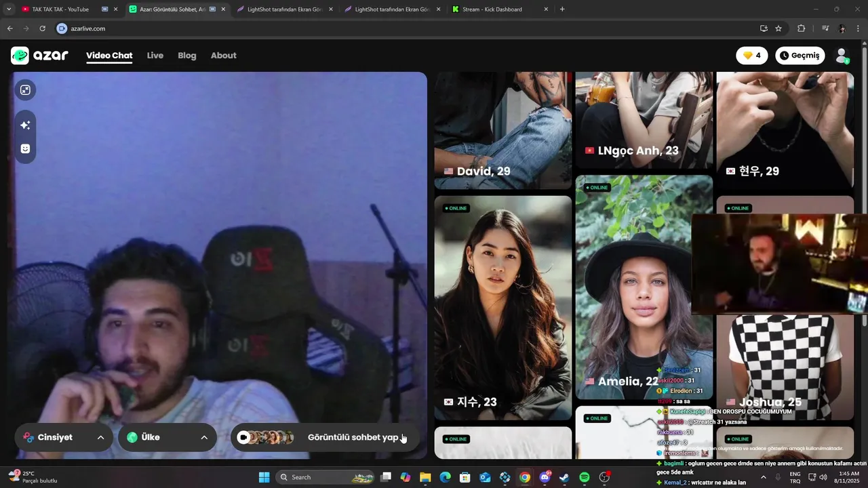This screenshot has width=868, height=488.
Task: Click the expand video icon
Action: point(25,90)
